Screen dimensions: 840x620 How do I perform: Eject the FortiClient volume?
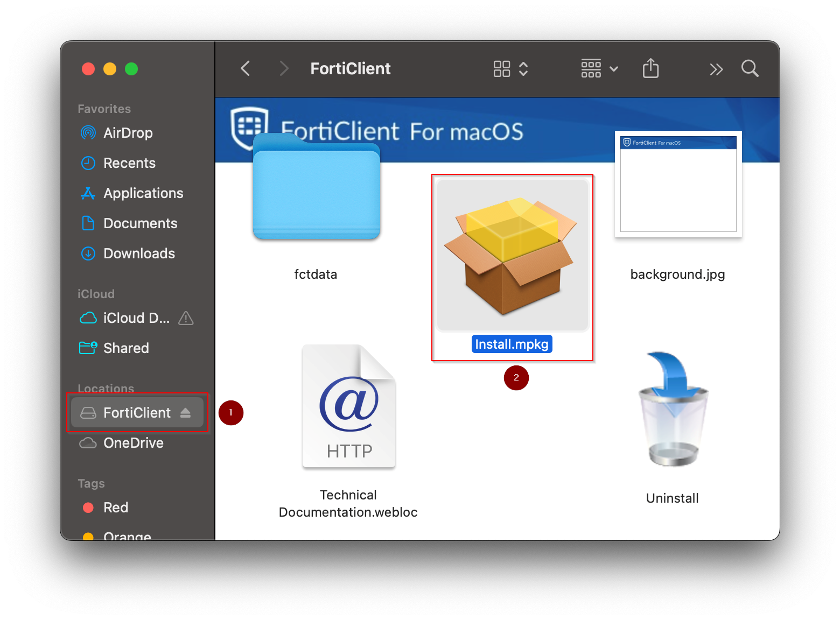[186, 413]
